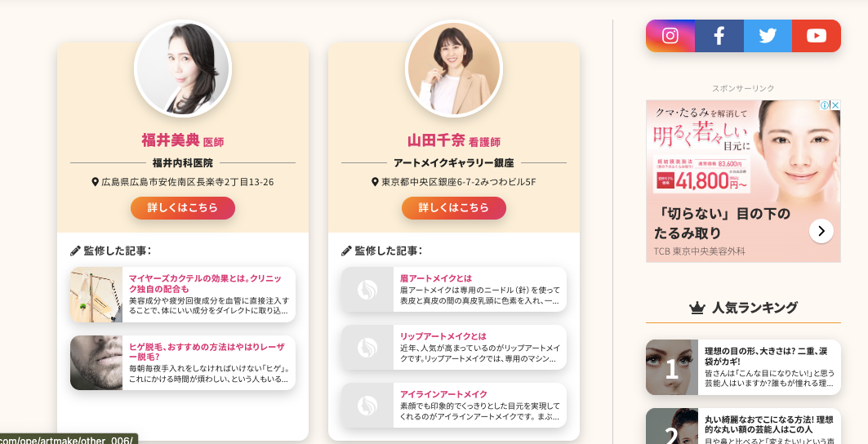Open the Instagram social link
Image resolution: width=868 pixels, height=444 pixels.
coord(670,36)
